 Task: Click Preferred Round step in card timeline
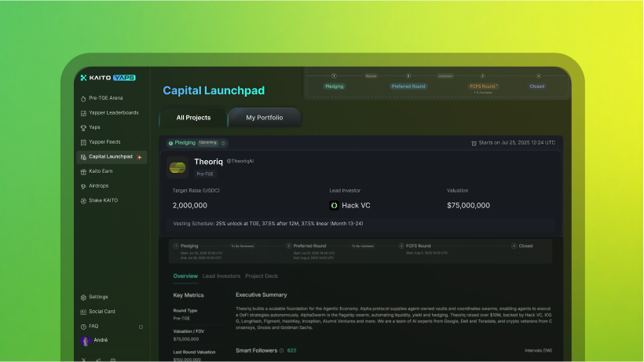pos(309,246)
